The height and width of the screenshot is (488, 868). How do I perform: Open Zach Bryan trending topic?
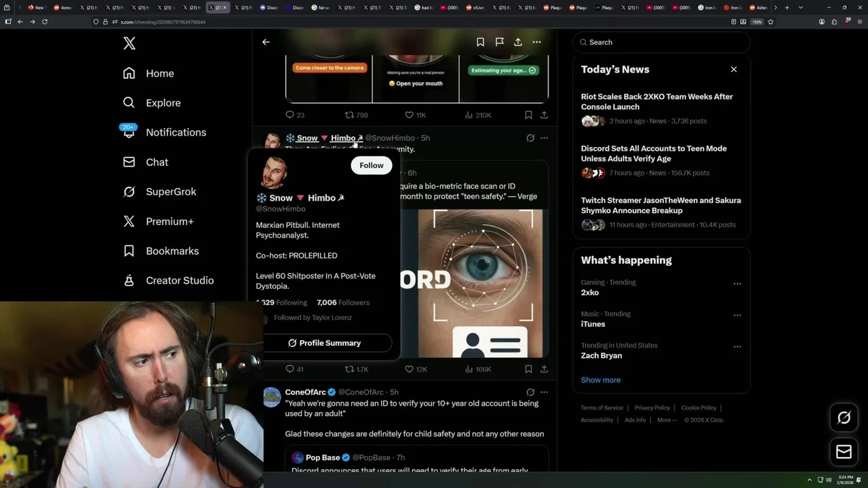tap(601, 356)
